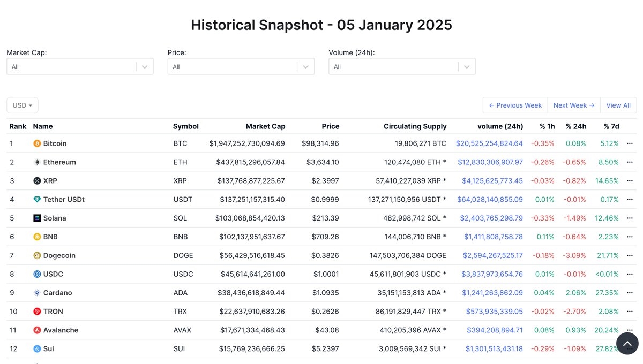Click the View All button
Viewport: 643px width, 364px height.
coord(618,105)
